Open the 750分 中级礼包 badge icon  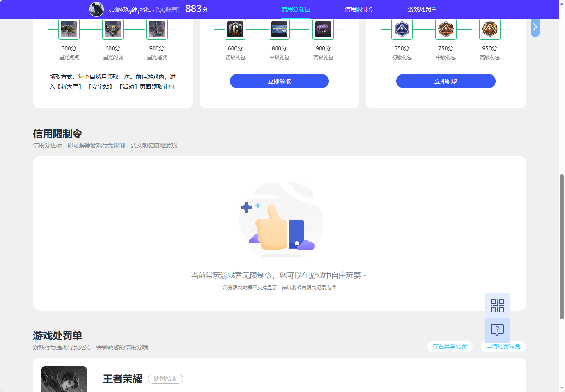click(x=446, y=29)
